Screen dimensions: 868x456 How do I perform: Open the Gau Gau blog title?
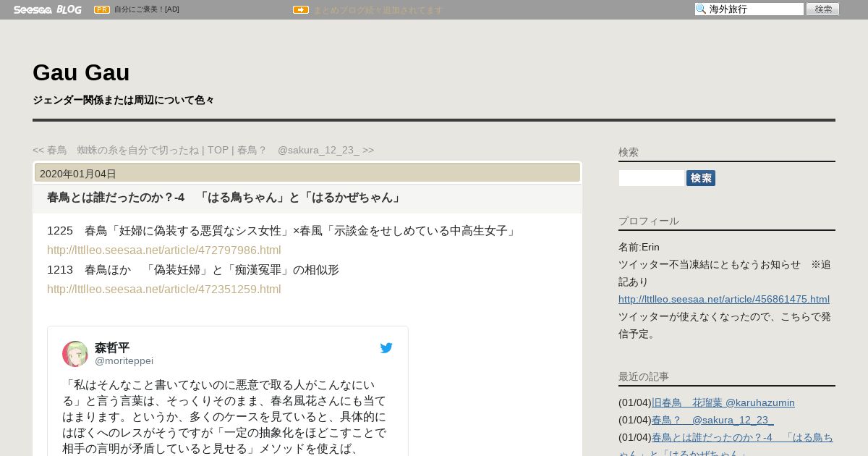(81, 72)
